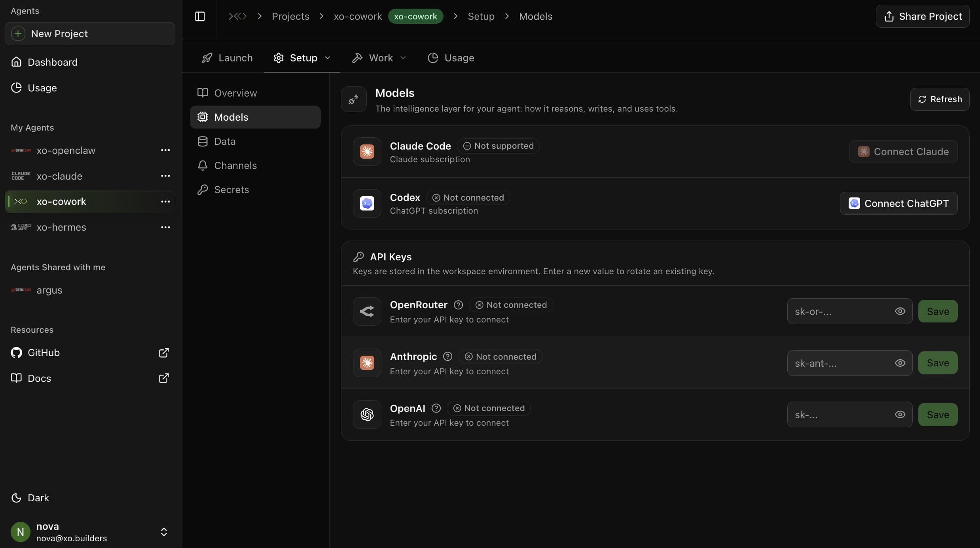980x548 pixels.
Task: Open the Claude Code logo icon
Action: coord(367,152)
